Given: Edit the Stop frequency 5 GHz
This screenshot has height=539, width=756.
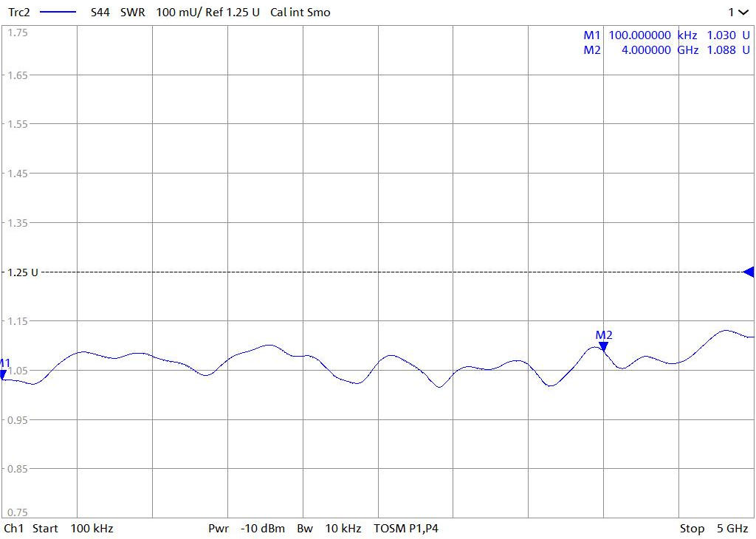Looking at the screenshot, I should (714, 529).
